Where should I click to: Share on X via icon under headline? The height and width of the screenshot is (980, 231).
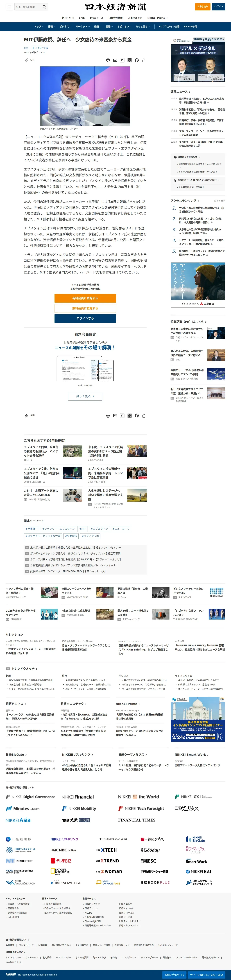pos(130,60)
